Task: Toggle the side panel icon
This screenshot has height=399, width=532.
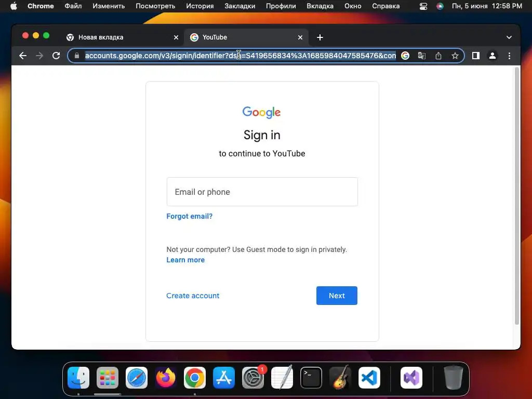Action: click(476, 56)
